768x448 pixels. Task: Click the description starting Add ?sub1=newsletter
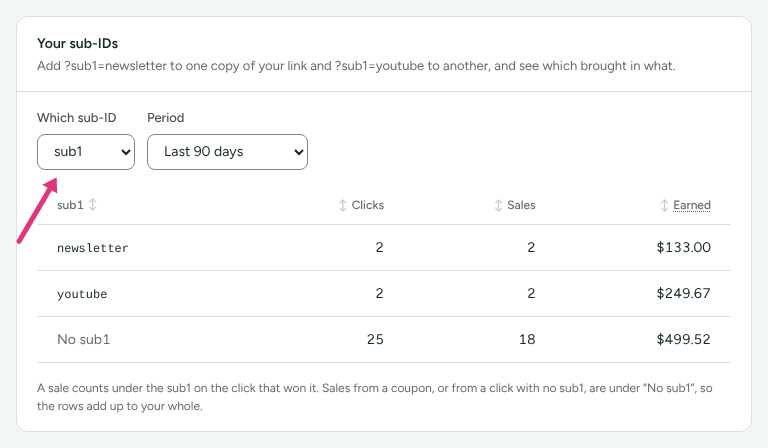356,66
